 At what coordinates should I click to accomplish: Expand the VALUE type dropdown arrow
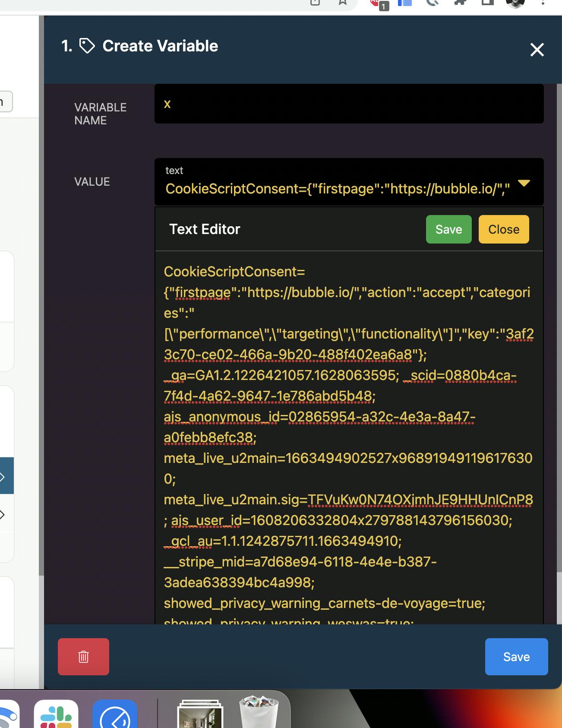524,183
